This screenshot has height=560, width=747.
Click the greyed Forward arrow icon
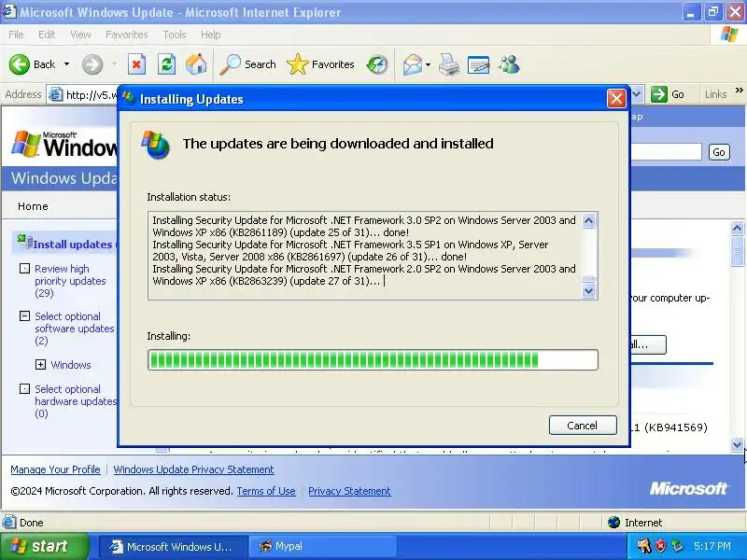coord(92,64)
